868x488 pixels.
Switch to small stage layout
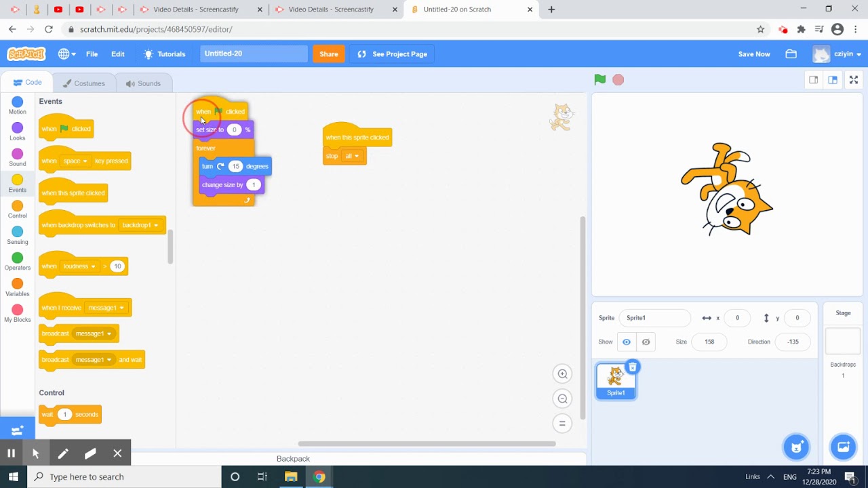(x=813, y=80)
